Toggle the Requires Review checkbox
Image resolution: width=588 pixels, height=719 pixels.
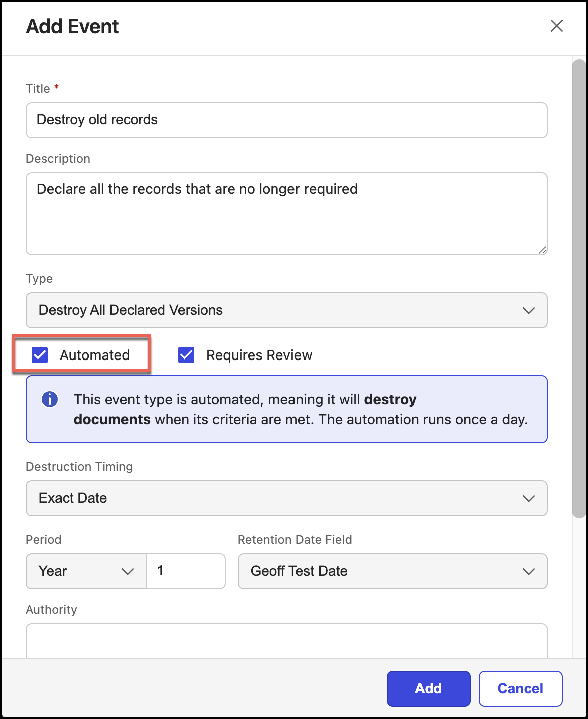(186, 355)
